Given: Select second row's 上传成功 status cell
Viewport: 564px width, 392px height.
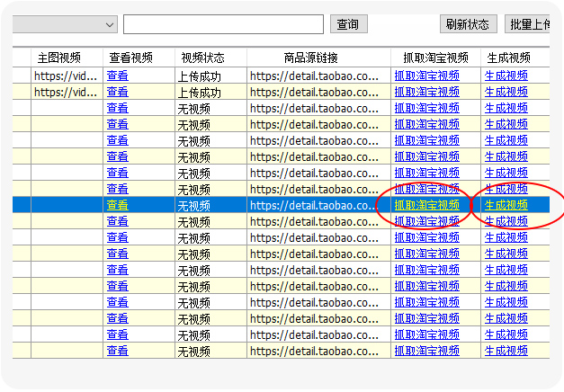Looking at the screenshot, I should tap(210, 92).
